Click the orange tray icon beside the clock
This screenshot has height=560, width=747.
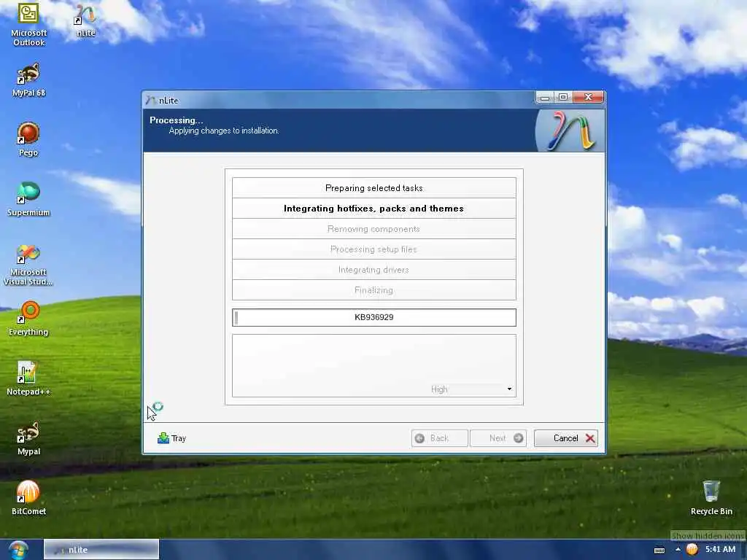[x=692, y=550]
